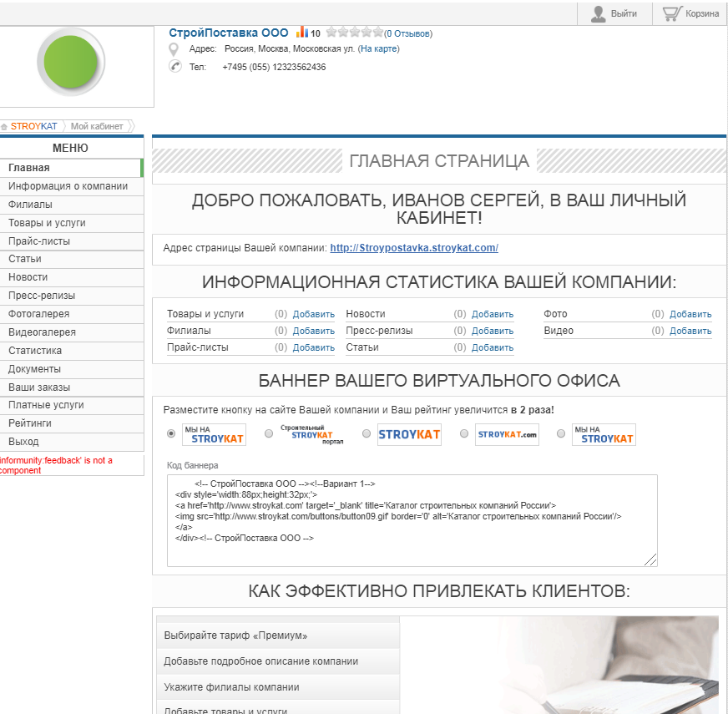Select the first МЫ НА STROYKAT banner radio
Screen dimensions: 728x714
171,433
